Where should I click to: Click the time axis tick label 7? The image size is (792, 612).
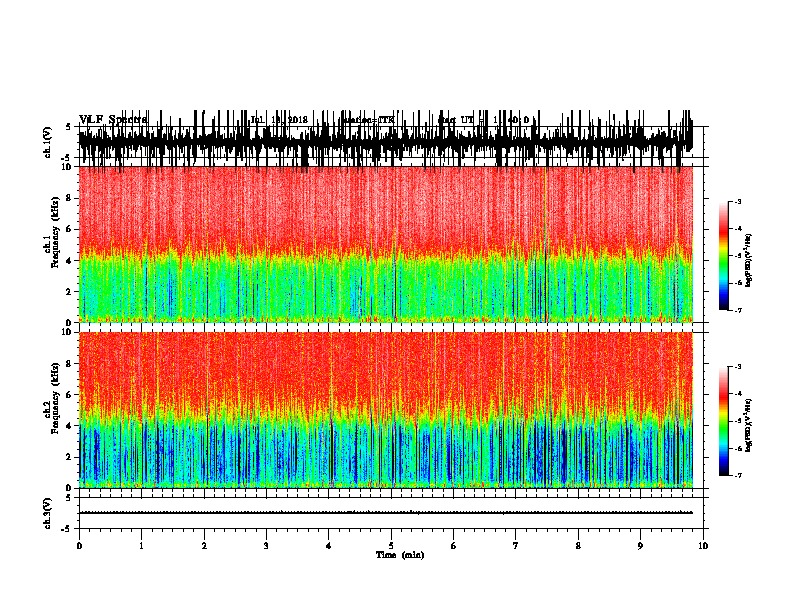tap(516, 546)
